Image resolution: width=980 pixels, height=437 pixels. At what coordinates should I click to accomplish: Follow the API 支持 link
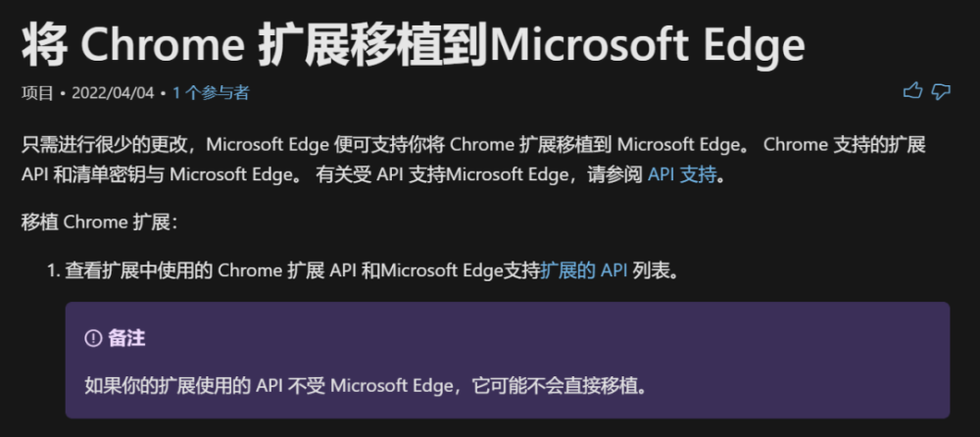pyautogui.click(x=682, y=176)
